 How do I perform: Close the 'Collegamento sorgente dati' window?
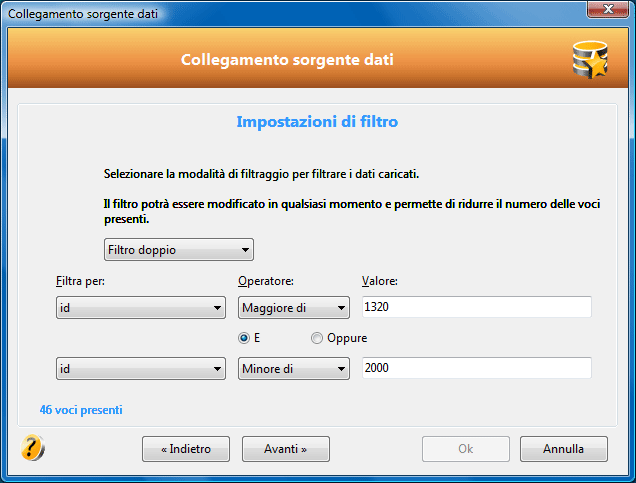pos(608,10)
